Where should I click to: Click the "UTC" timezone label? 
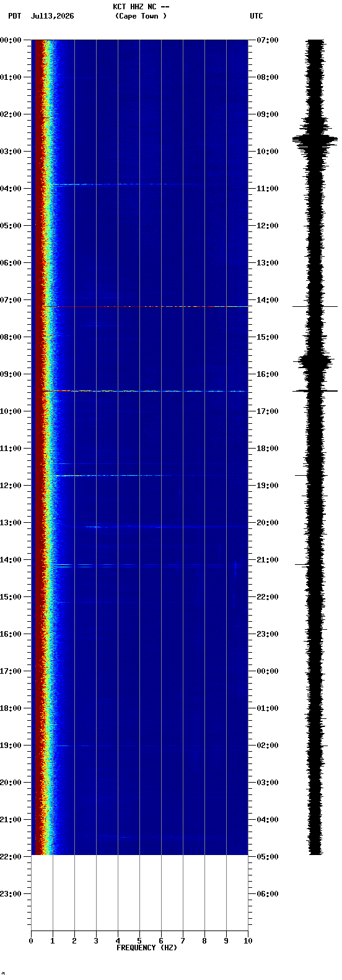(x=256, y=16)
